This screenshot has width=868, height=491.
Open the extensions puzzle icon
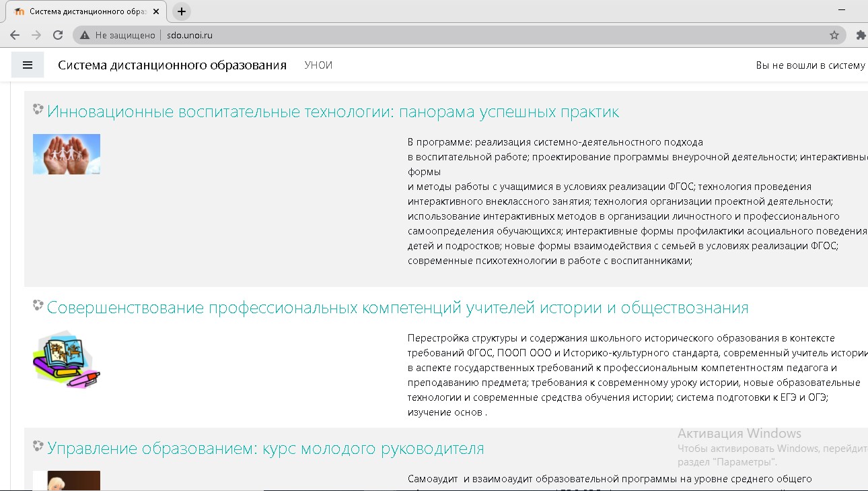(x=860, y=35)
